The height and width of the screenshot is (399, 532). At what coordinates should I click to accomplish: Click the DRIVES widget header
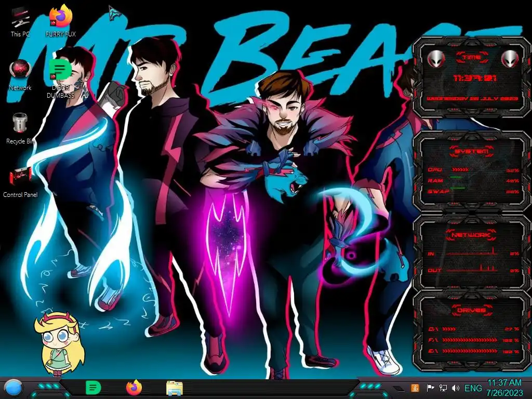click(471, 310)
